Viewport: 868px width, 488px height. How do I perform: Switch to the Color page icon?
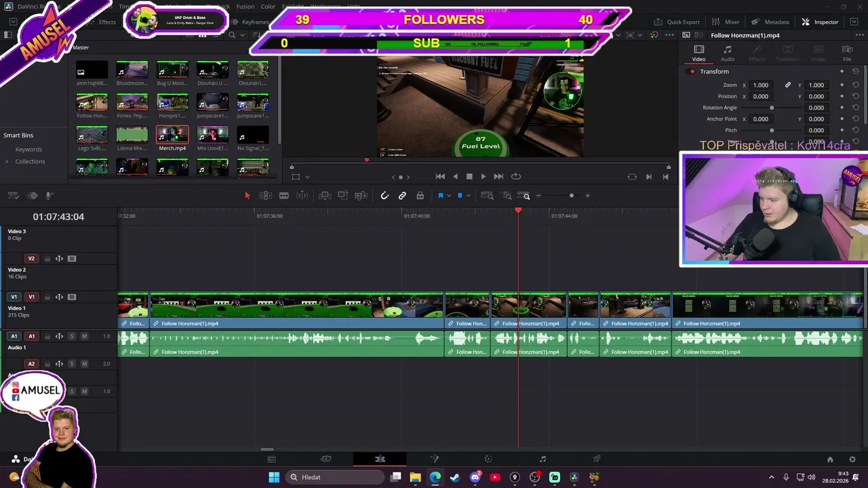pyautogui.click(x=488, y=459)
